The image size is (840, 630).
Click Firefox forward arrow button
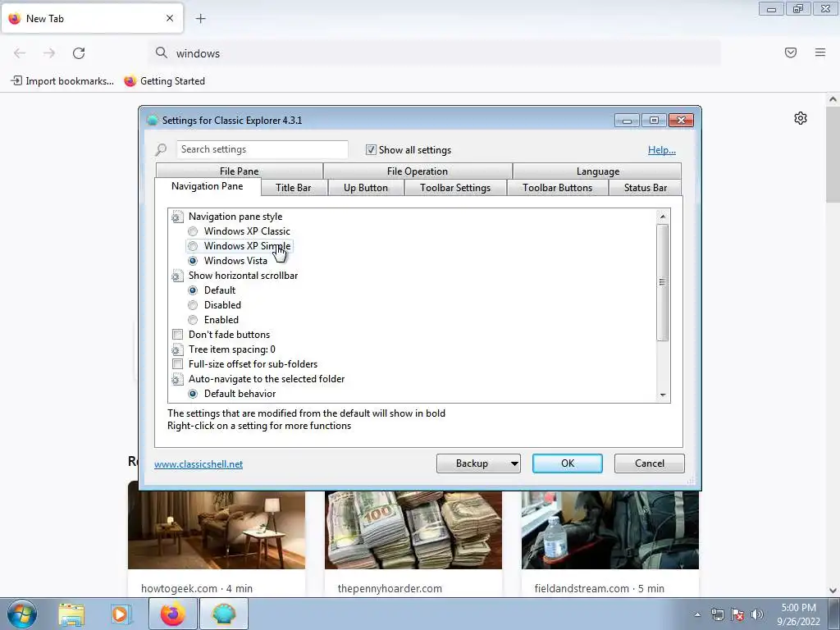tap(49, 53)
